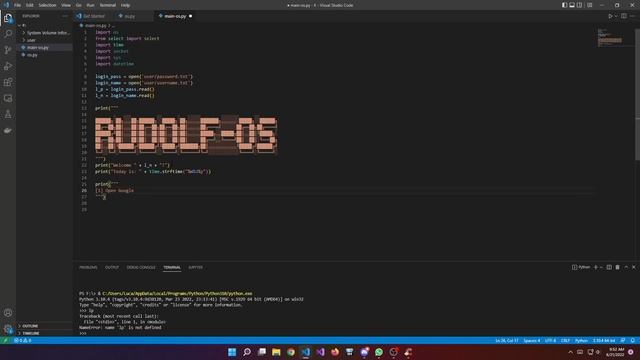
Task: Kill terminal with trash icon
Action: point(618,267)
